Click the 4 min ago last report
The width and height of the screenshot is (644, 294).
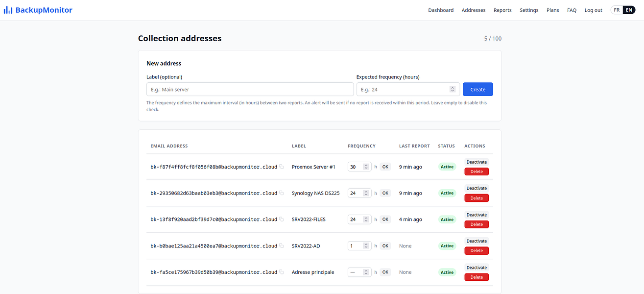(410, 220)
